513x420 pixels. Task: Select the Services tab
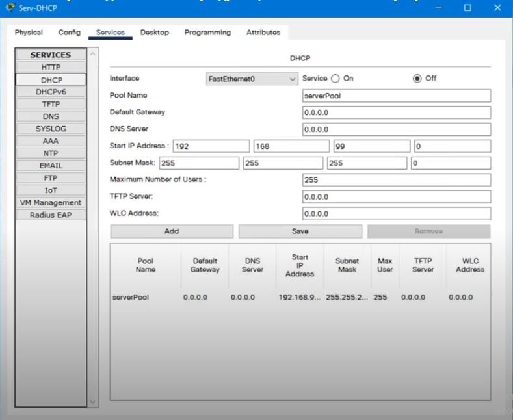coord(111,33)
